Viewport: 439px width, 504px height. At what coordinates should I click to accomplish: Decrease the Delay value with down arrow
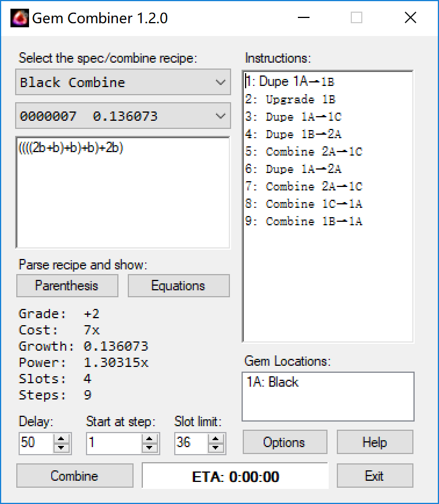61,448
